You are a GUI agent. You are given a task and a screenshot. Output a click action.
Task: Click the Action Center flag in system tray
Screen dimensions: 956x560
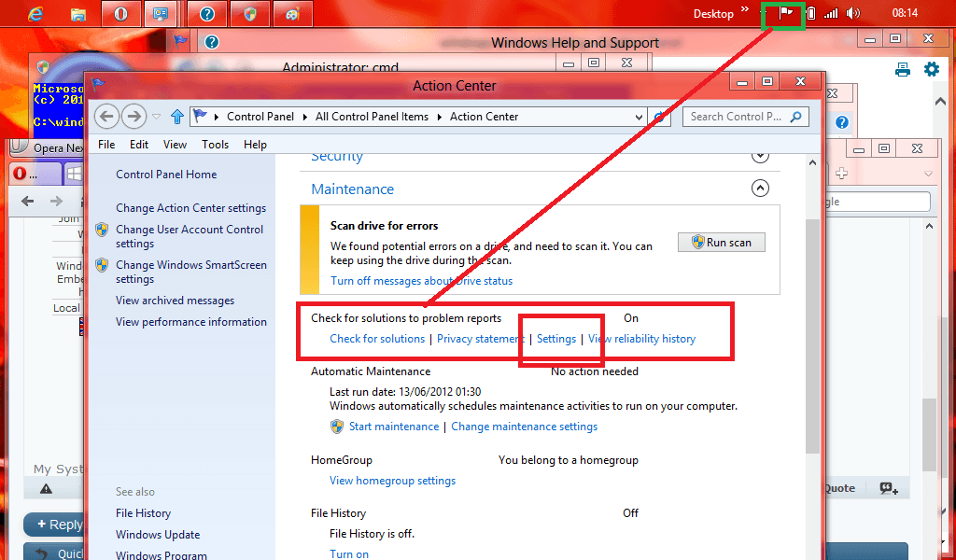coord(785,13)
